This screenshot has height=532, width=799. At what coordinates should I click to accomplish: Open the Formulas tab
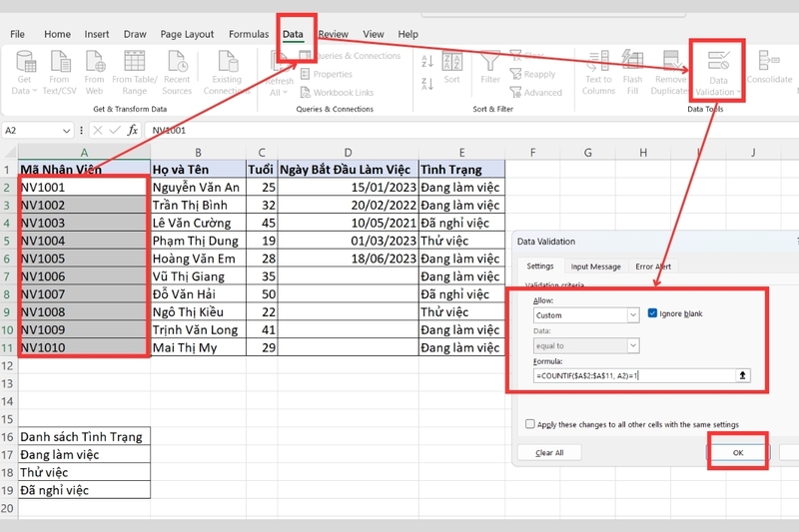coord(249,34)
